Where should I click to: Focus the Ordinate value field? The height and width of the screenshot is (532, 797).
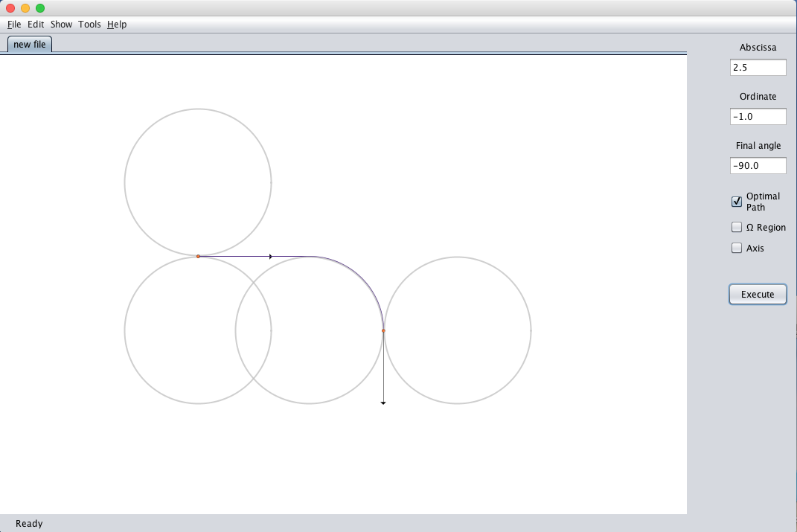758,117
